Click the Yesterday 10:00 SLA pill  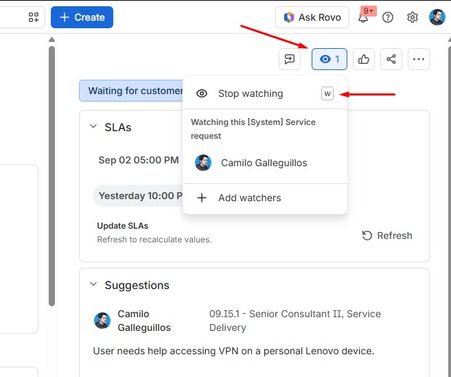click(x=138, y=196)
